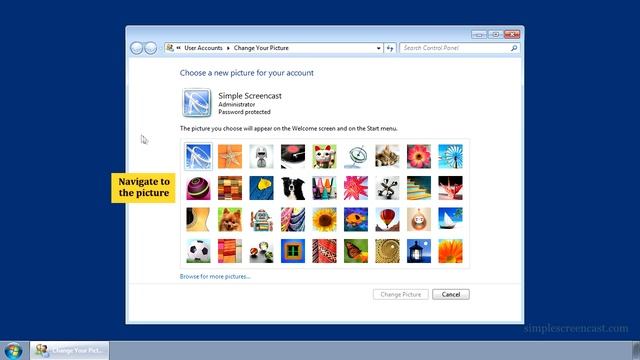Pick the purple striped ball picture
This screenshot has width=640, height=360.
tap(198, 188)
